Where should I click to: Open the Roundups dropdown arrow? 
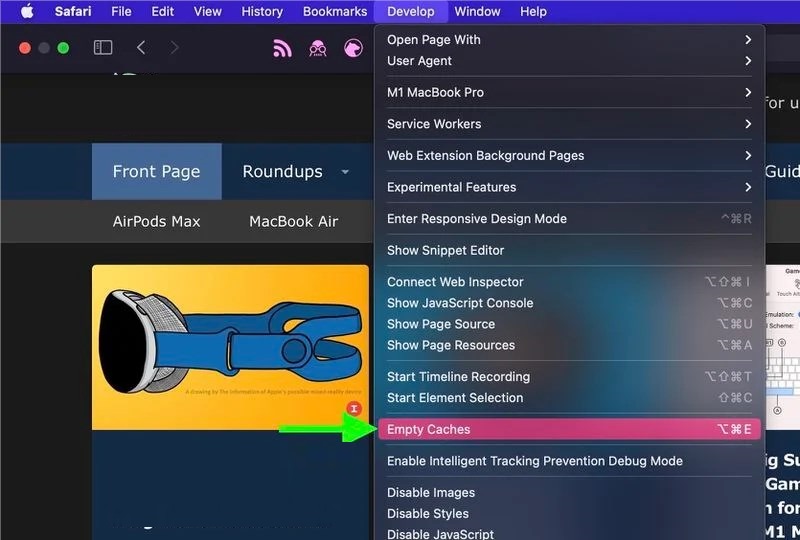point(345,172)
